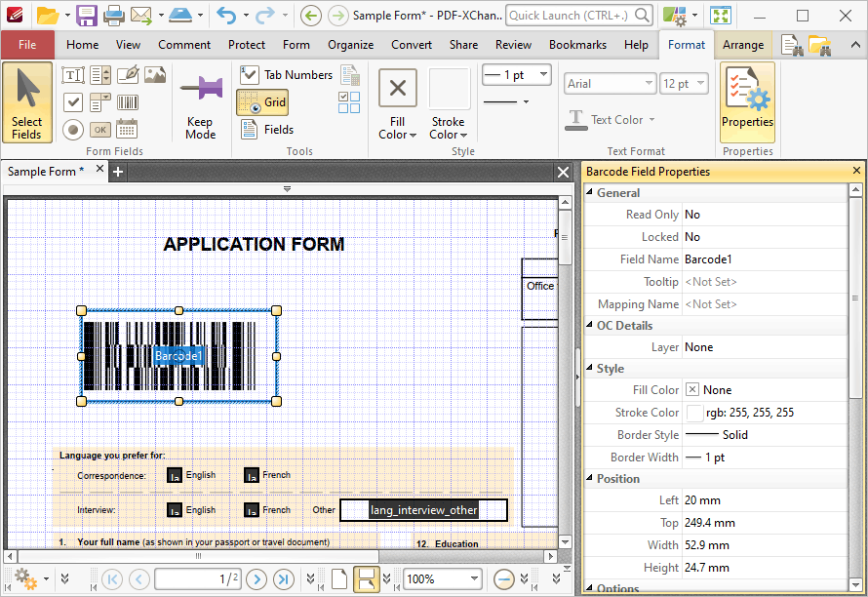Click the page number input field
The width and height of the screenshot is (868, 597).
198,579
